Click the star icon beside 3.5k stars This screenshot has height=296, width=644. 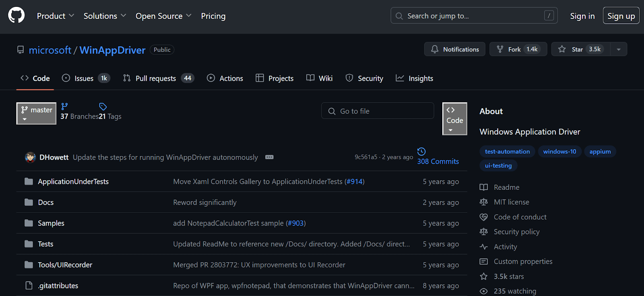coord(484,276)
